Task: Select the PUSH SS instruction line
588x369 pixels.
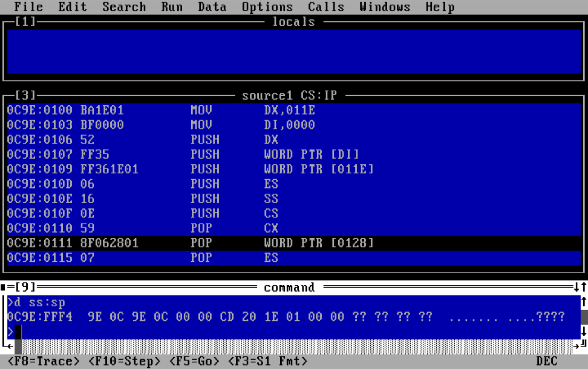Action: pos(294,199)
